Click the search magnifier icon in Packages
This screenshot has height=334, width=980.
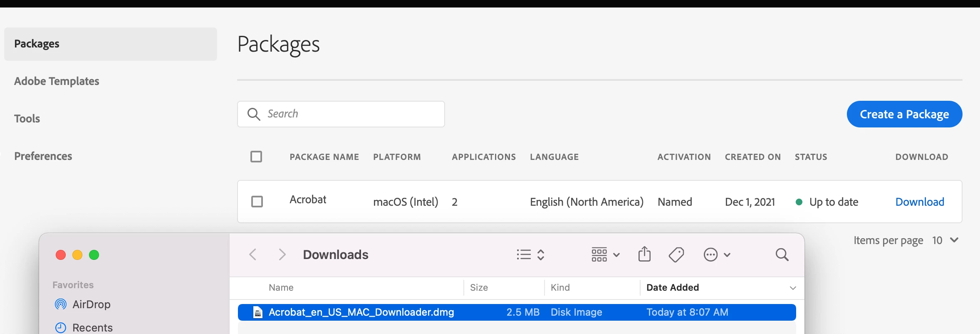(254, 114)
